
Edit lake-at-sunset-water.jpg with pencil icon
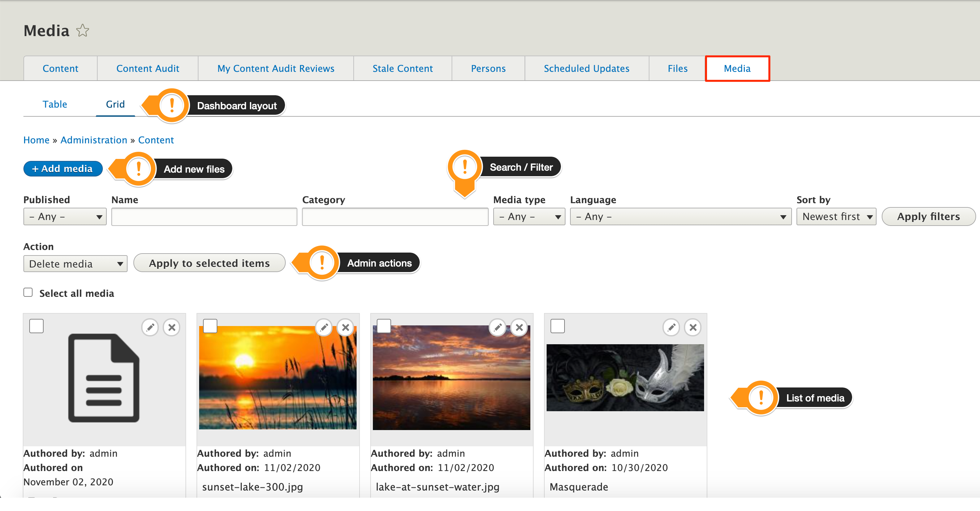[x=497, y=327]
